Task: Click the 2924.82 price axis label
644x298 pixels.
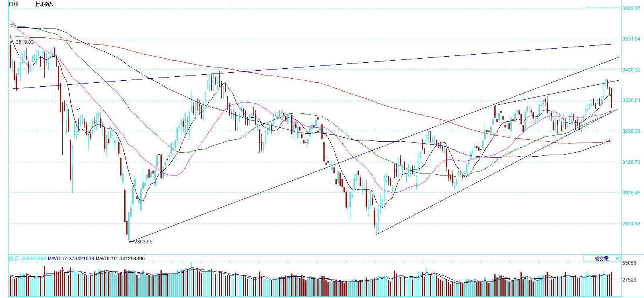Action: pos(631,224)
